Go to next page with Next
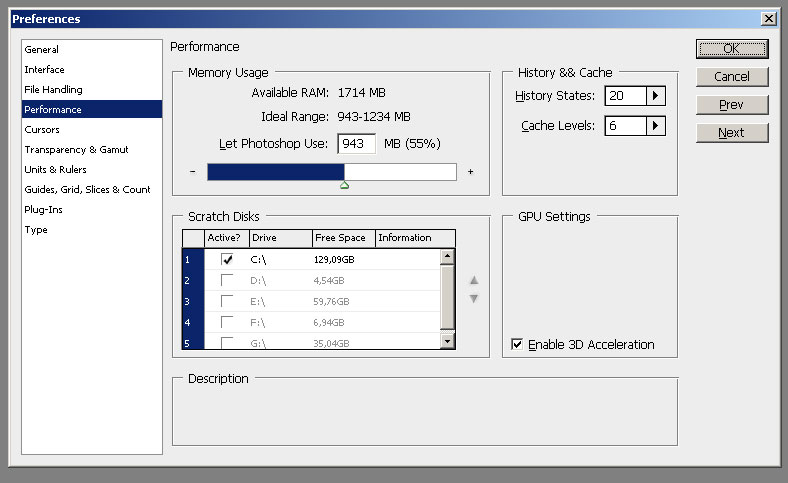Viewport: 788px width, 483px height. [732, 133]
